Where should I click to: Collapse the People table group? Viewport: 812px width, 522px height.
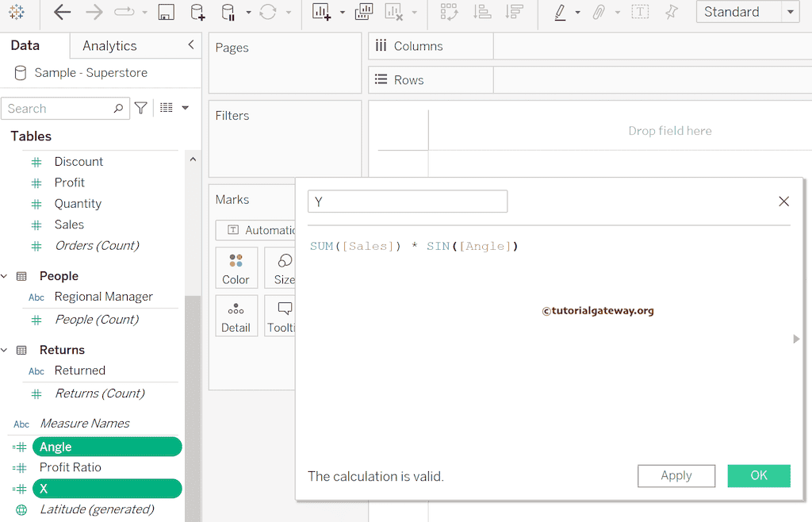5,276
